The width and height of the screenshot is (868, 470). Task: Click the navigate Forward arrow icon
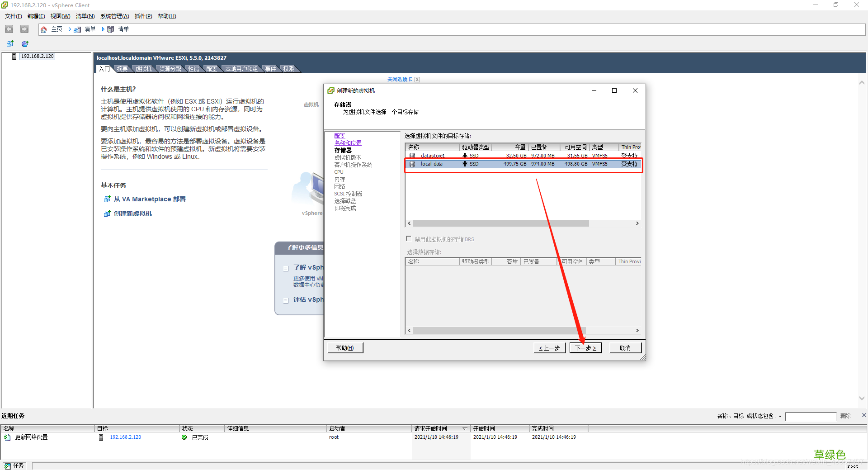pyautogui.click(x=24, y=29)
